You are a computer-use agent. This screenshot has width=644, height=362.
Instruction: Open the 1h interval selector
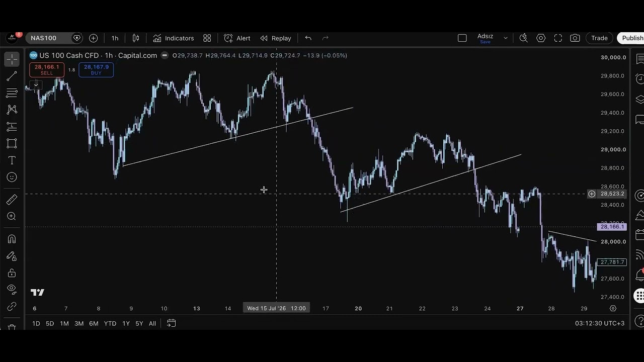pos(115,38)
